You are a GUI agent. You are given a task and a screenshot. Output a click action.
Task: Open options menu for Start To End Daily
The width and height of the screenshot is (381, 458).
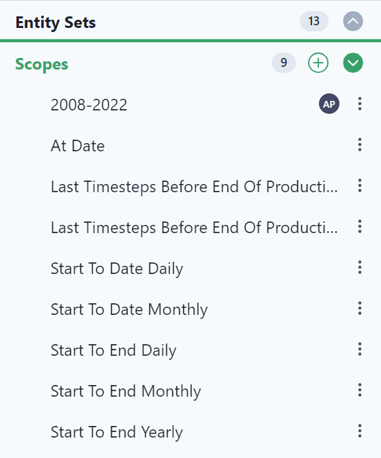click(360, 349)
